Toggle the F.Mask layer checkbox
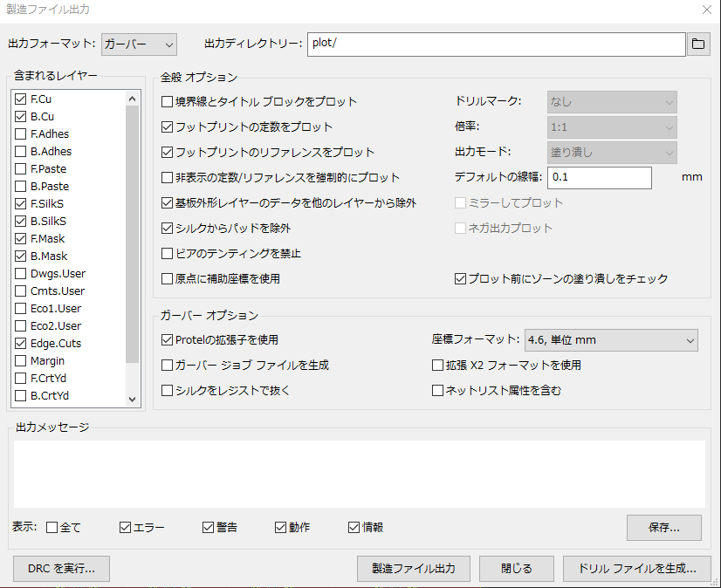Viewport: 721px width, 588px height. 20,238
